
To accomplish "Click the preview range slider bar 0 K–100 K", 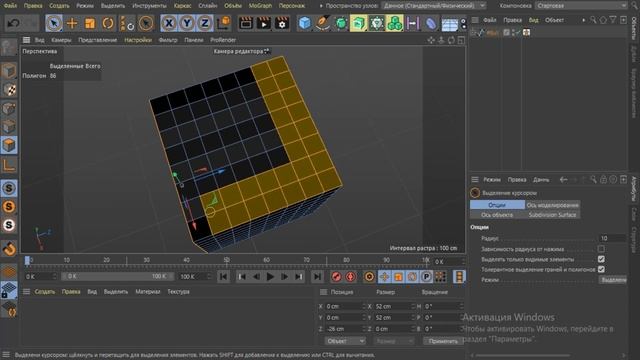I will [118, 276].
